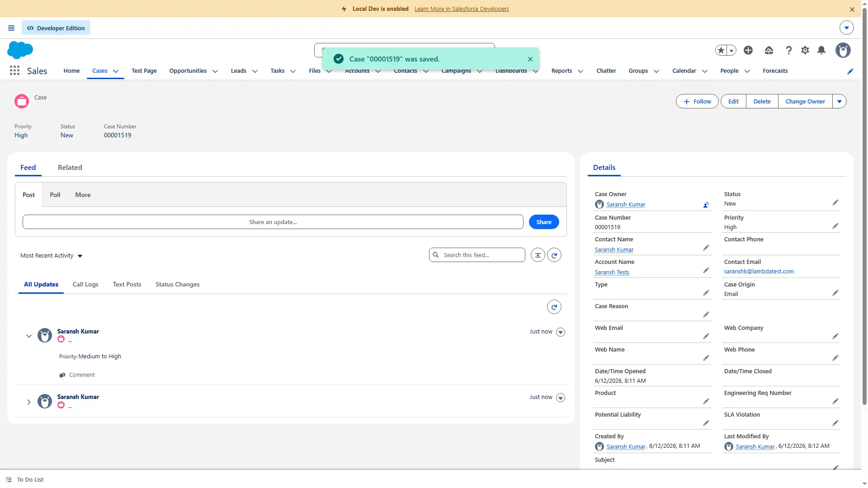Open the hamburger menu beside Developer Edition
This screenshot has height=488, width=868.
[x=11, y=28]
